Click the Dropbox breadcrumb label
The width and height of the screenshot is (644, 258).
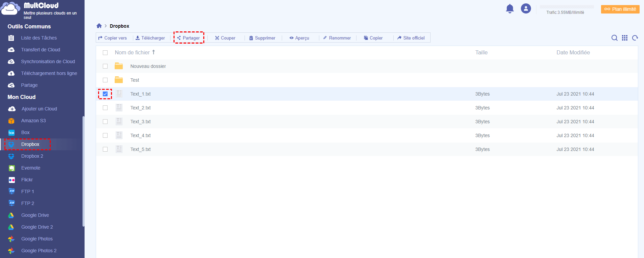119,26
